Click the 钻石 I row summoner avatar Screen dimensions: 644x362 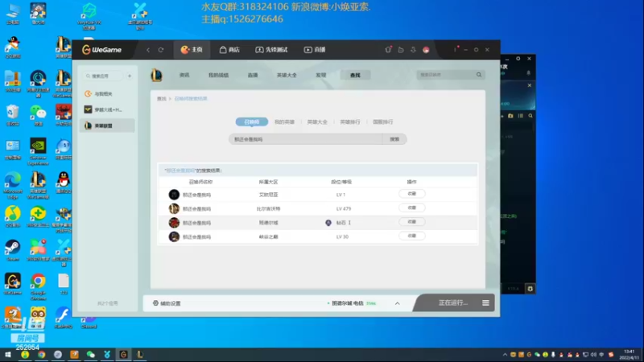174,223
